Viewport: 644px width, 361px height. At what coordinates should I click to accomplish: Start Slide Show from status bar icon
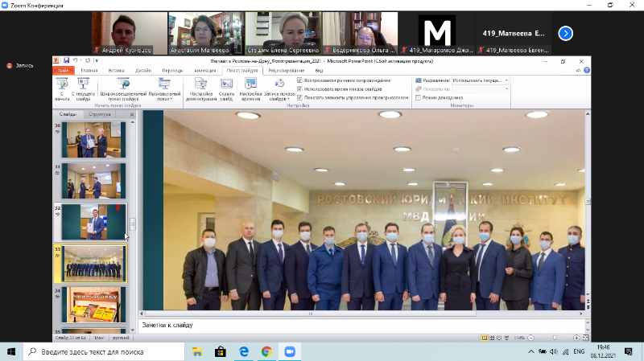point(506,338)
